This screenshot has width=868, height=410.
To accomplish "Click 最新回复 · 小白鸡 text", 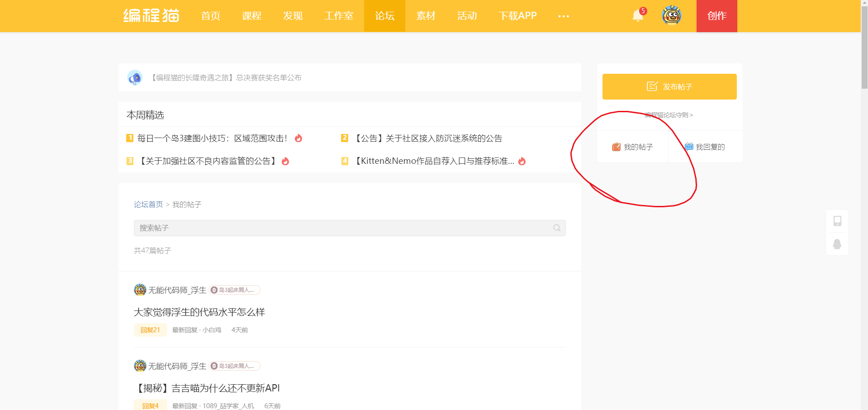I will 197,330.
